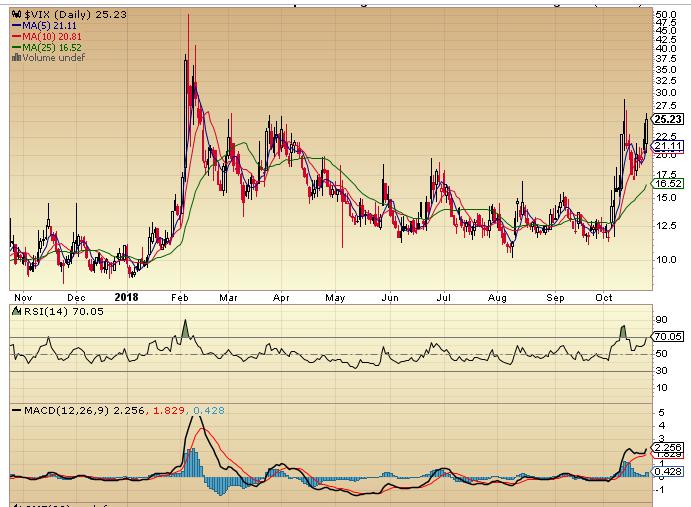Click the shaded RSI overbought peak in February
The width and height of the screenshot is (691, 507).
click(x=186, y=329)
